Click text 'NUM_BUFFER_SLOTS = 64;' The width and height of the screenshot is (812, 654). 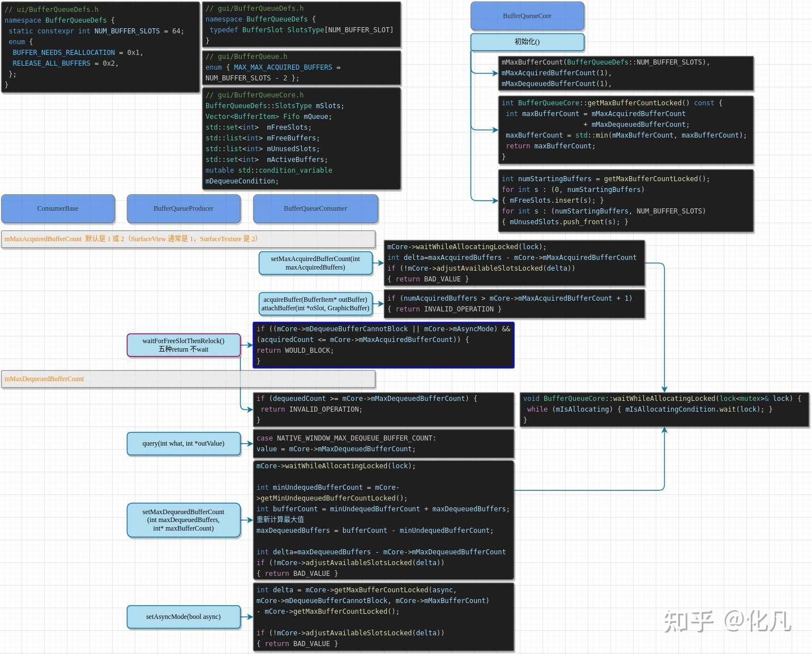click(x=139, y=31)
